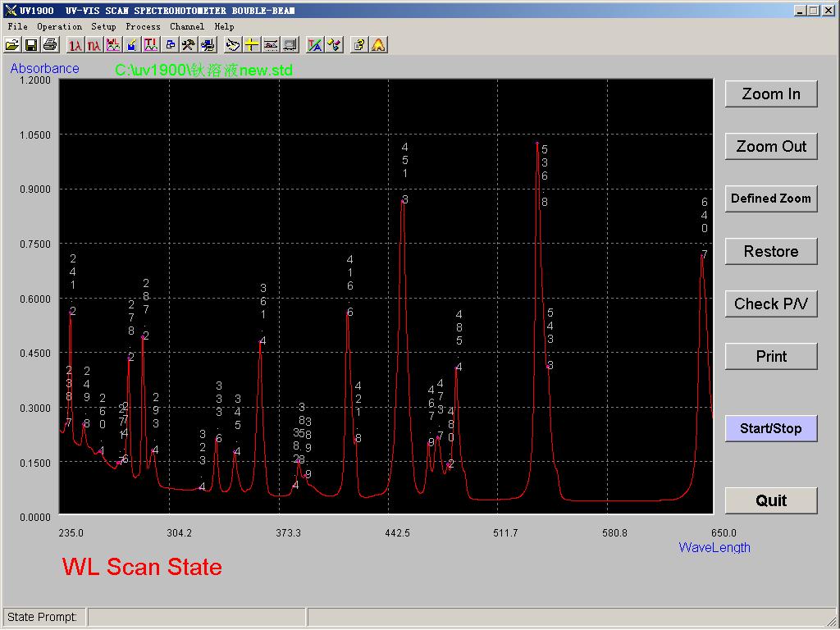Click the printer icon in toolbar
840x630 pixels.
[x=50, y=44]
